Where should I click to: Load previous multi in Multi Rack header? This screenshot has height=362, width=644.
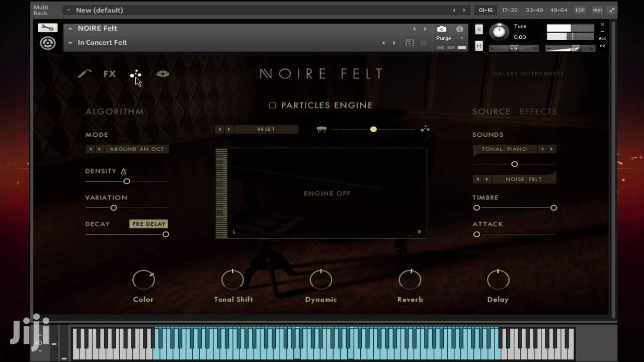tap(454, 10)
